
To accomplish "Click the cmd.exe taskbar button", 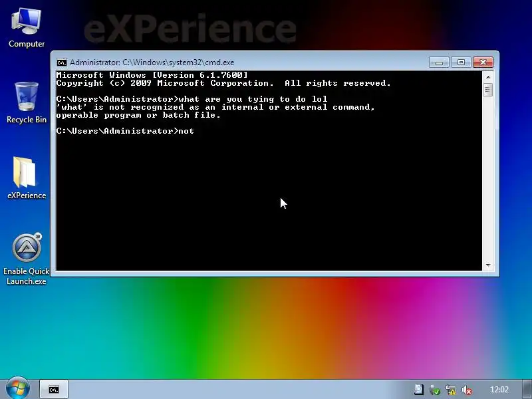I will 54,389.
